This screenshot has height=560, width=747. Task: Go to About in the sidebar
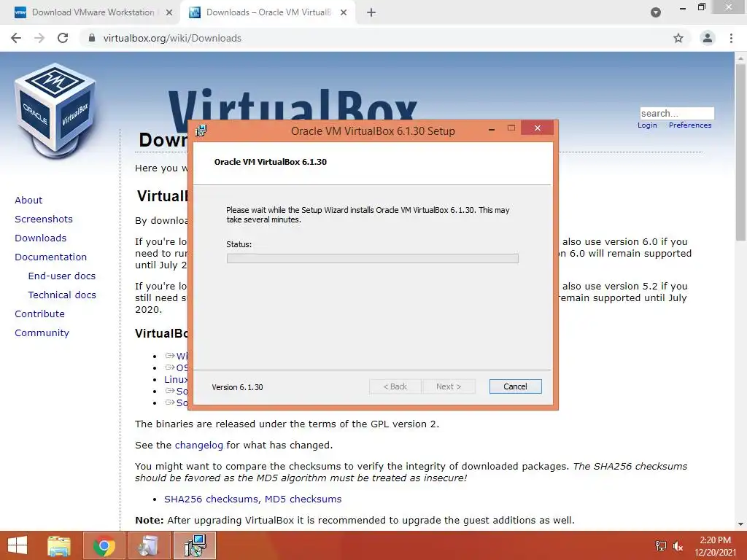[28, 200]
